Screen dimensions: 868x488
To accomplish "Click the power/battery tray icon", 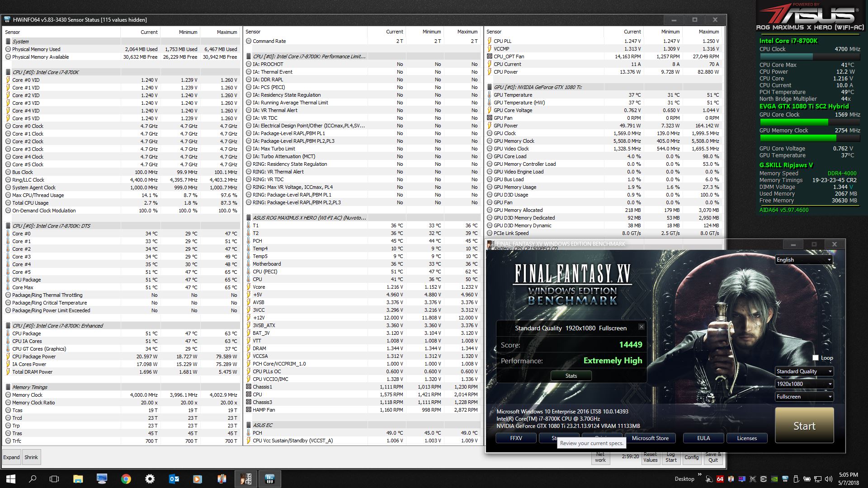I will 807,479.
